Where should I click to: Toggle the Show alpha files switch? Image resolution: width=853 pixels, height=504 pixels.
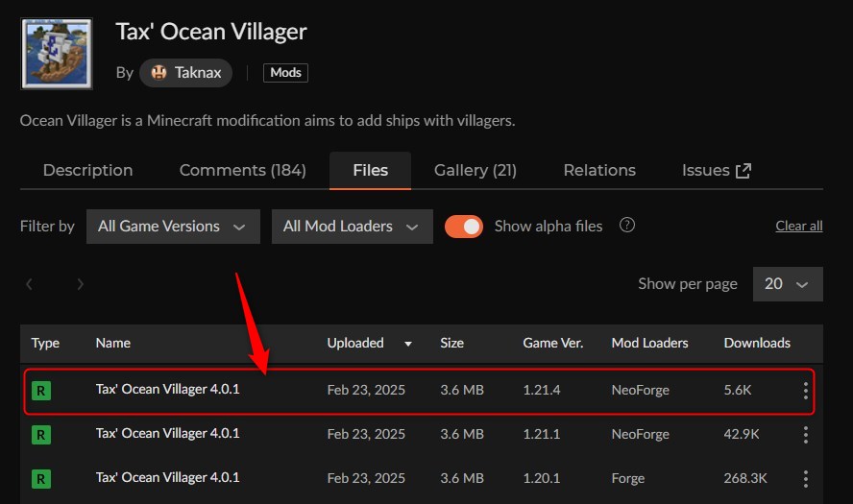[464, 227]
